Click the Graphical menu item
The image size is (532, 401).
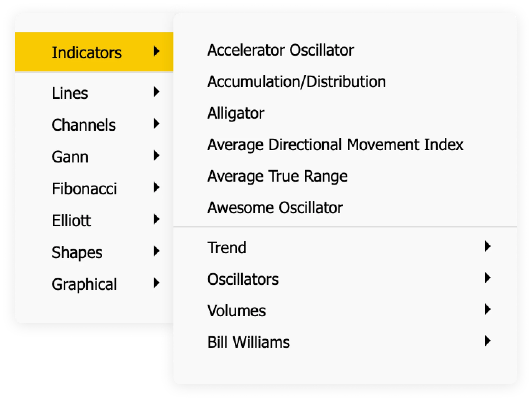(84, 284)
